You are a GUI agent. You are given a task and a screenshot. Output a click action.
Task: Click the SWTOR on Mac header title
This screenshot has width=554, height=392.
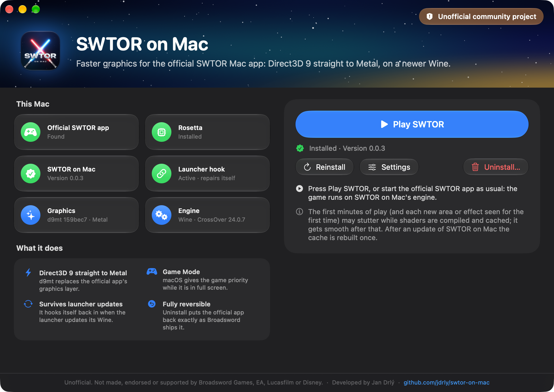pos(142,44)
